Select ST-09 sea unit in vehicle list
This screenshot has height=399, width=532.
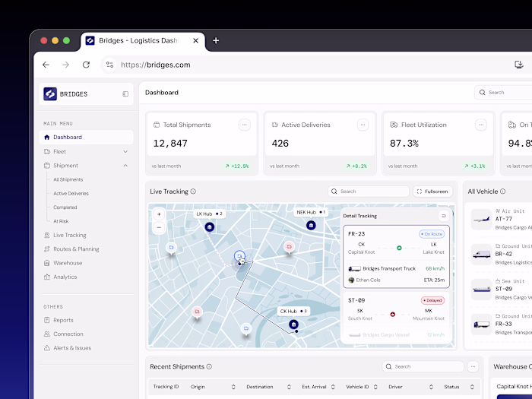[502, 289]
